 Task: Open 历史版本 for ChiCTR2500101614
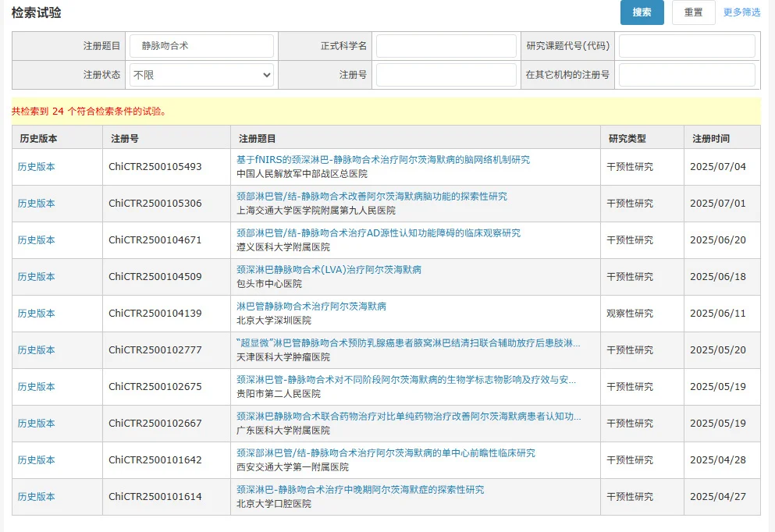coord(37,497)
